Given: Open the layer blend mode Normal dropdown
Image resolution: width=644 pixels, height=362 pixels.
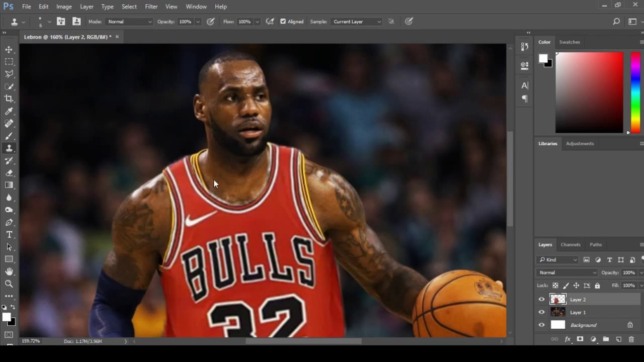Looking at the screenshot, I should click(568, 273).
